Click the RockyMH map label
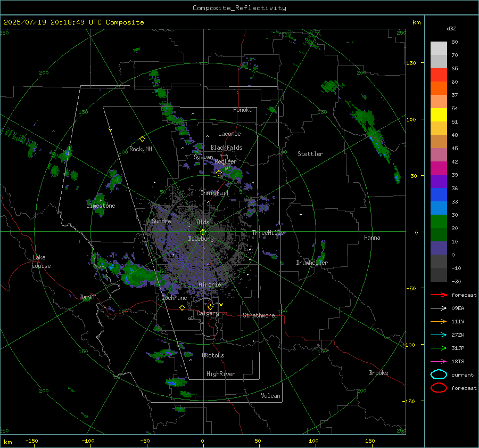 click(141, 149)
